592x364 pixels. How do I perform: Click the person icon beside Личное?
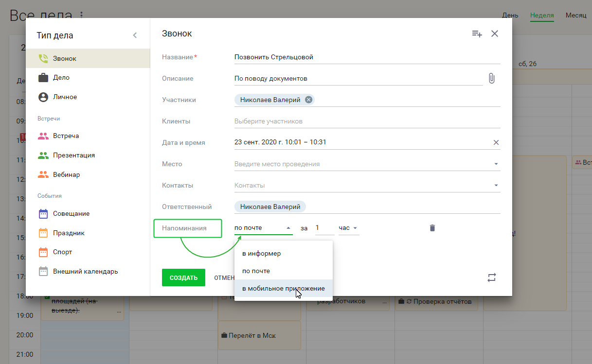43,97
